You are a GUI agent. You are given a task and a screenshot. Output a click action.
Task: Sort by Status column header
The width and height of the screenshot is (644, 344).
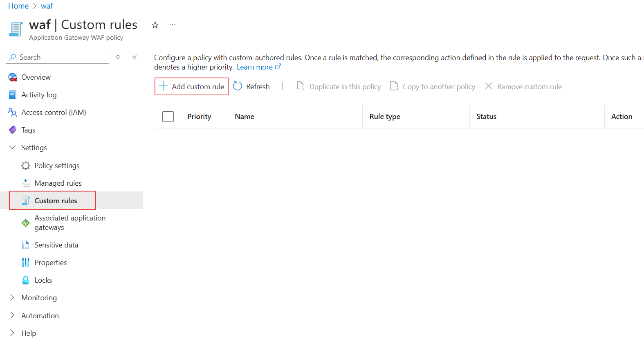point(487,117)
